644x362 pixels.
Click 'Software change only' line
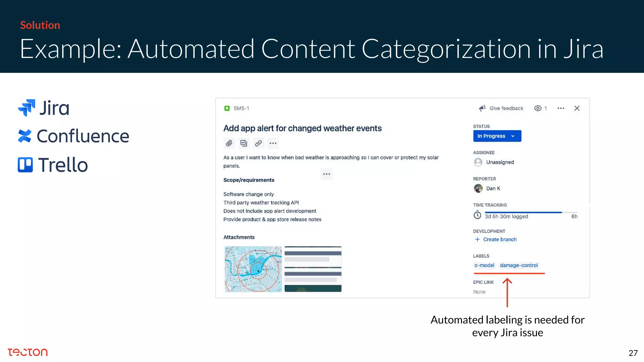(248, 194)
